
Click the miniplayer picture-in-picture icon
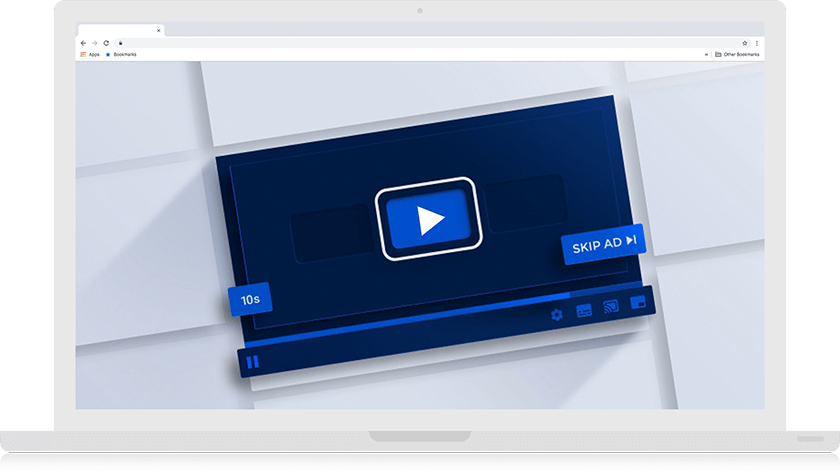[638, 303]
